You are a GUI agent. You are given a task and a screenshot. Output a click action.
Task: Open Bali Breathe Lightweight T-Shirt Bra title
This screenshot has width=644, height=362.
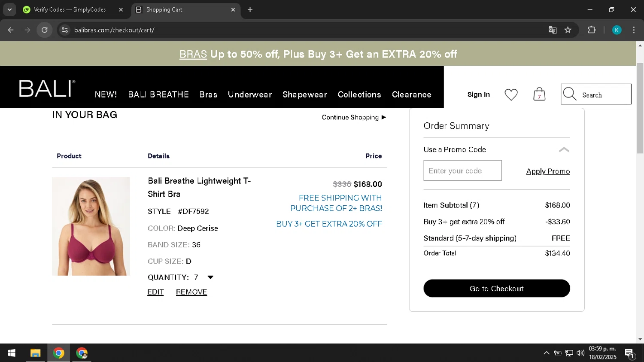pos(199,187)
